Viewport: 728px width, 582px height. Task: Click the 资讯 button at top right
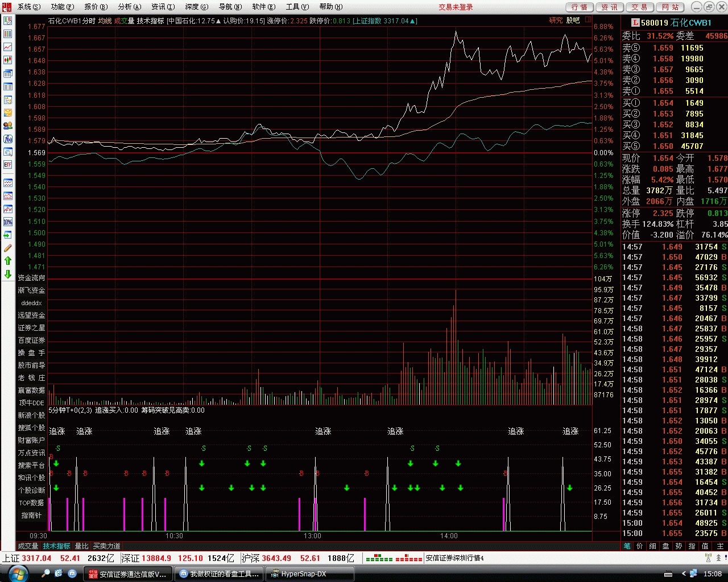pyautogui.click(x=610, y=7)
